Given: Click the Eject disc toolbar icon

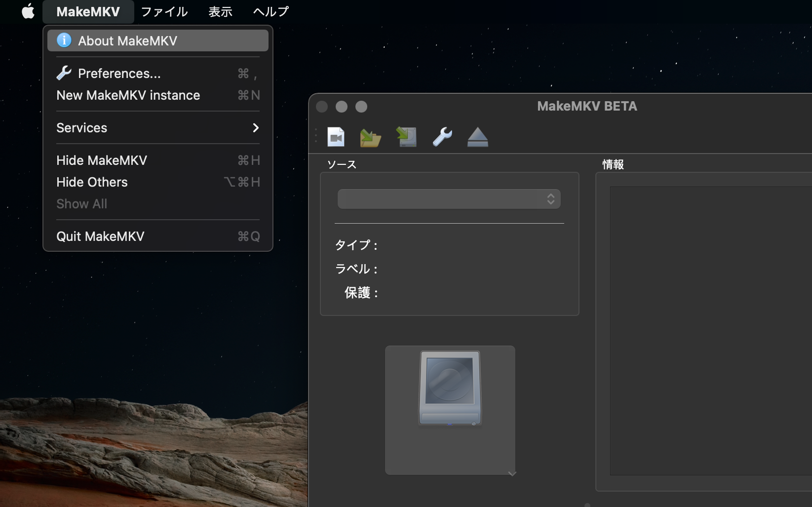Looking at the screenshot, I should click(x=478, y=137).
